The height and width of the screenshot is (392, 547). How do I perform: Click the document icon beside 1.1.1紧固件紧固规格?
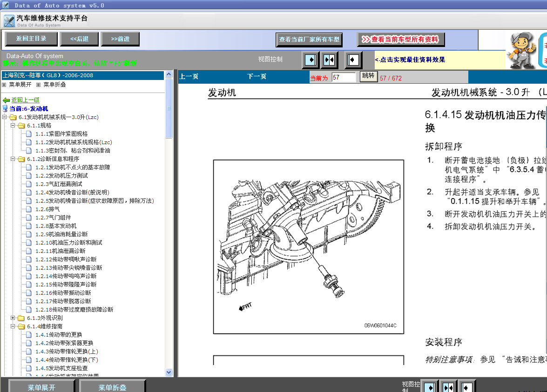pyautogui.click(x=29, y=134)
